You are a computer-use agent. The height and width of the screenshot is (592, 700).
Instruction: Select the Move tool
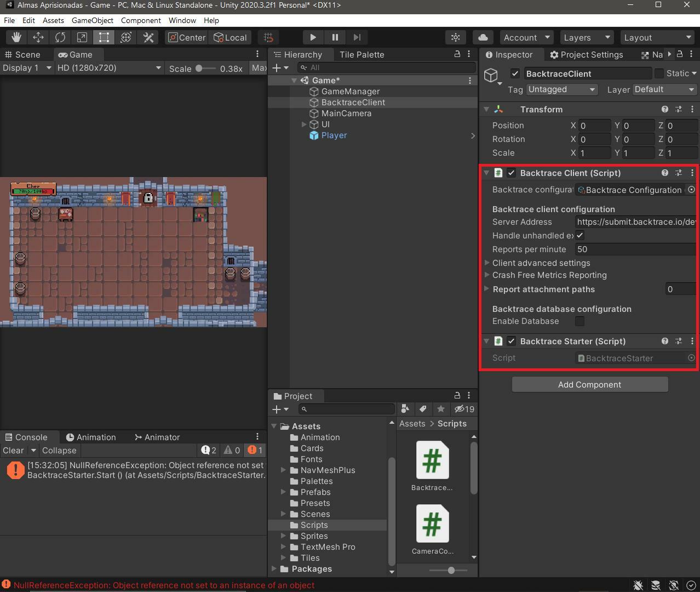(38, 37)
